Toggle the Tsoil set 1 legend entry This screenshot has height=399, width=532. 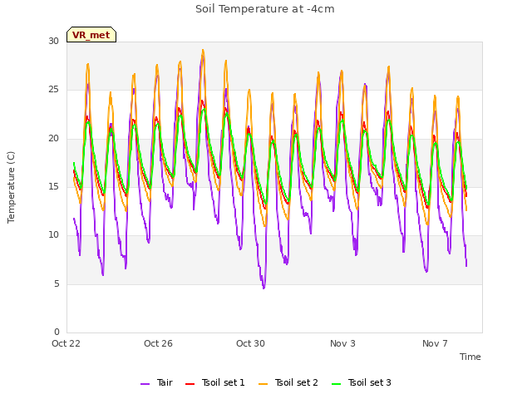point(215,382)
